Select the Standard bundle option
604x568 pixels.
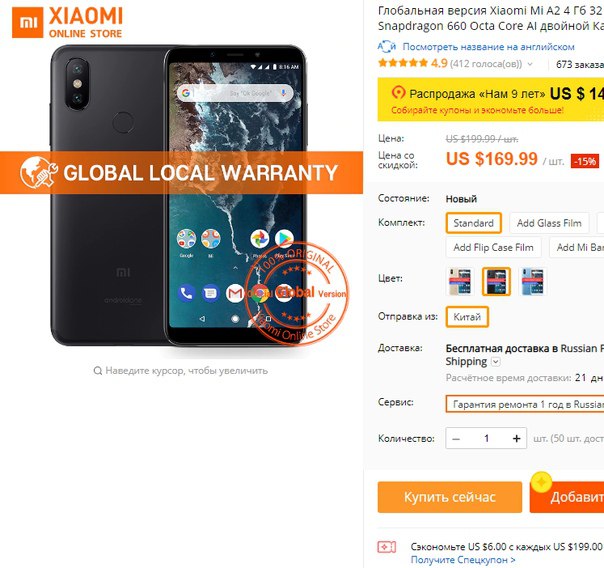click(473, 223)
